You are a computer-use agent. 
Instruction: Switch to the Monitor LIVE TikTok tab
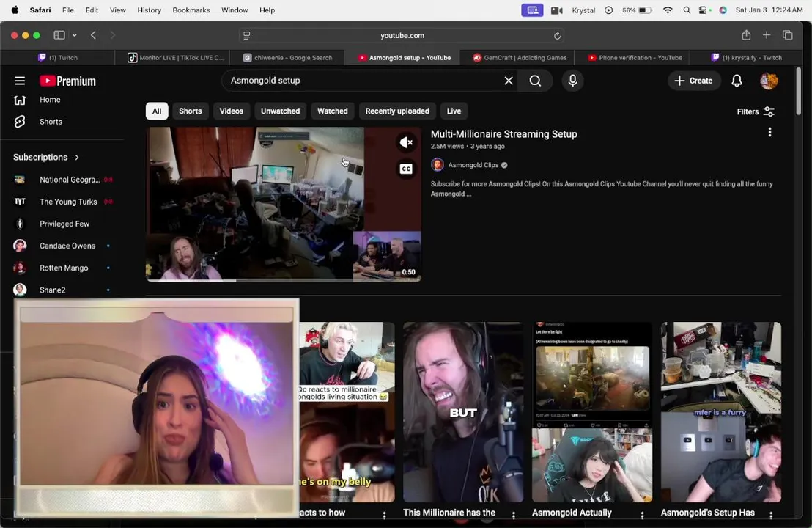pos(176,57)
